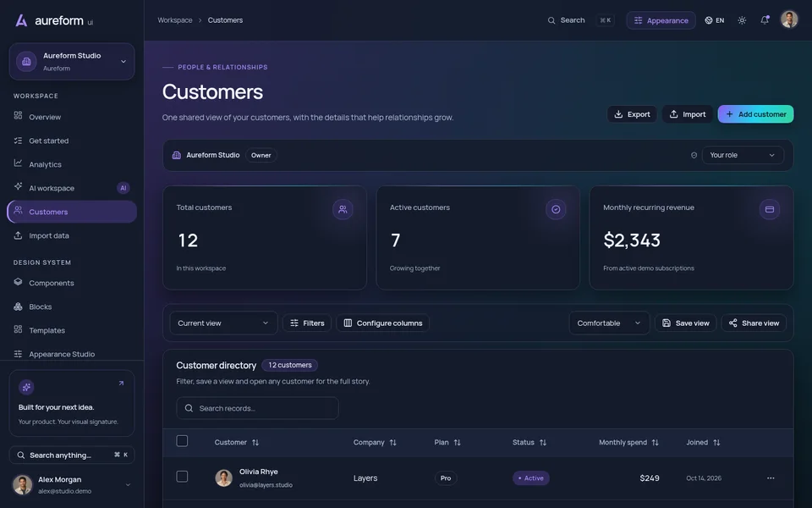Click the globe language icon next to EN
Image resolution: width=812 pixels, height=508 pixels.
pos(709,20)
